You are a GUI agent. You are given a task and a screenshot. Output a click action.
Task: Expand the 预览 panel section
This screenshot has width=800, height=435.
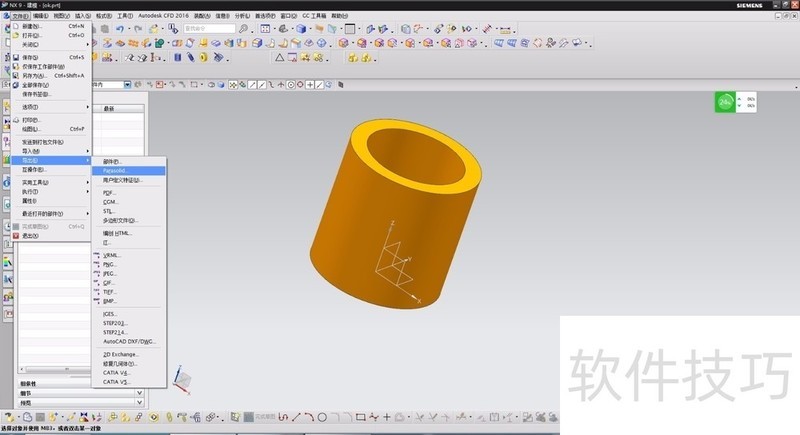coord(138,402)
